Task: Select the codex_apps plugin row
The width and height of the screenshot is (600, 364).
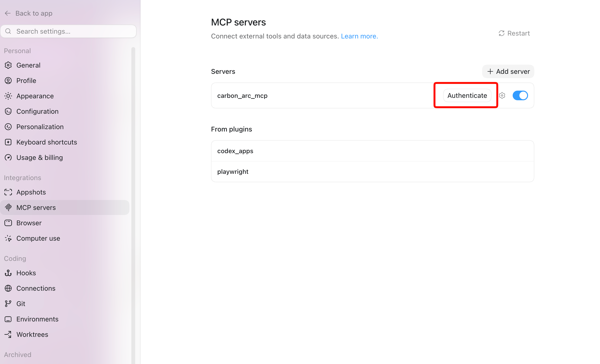Action: 372,151
